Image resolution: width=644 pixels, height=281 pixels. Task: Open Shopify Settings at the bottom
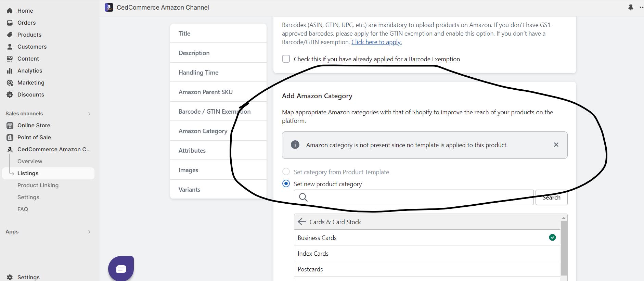28,277
